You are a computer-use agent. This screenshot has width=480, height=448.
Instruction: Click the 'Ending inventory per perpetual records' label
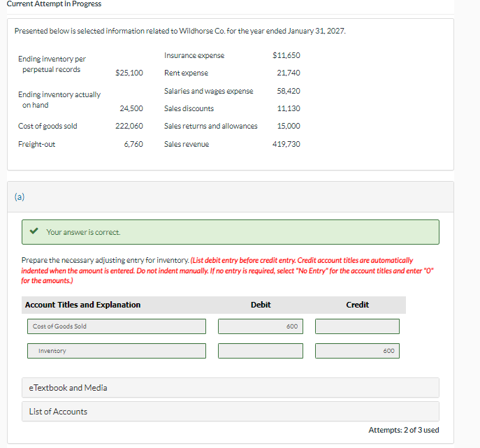(52, 64)
